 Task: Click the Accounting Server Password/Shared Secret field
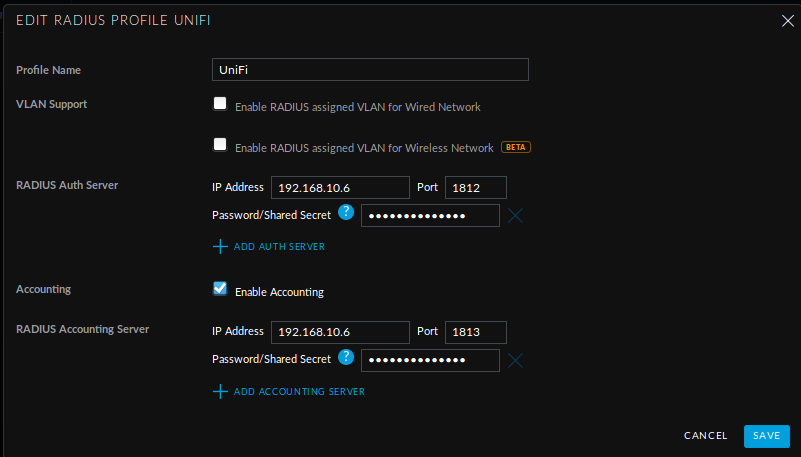click(430, 360)
